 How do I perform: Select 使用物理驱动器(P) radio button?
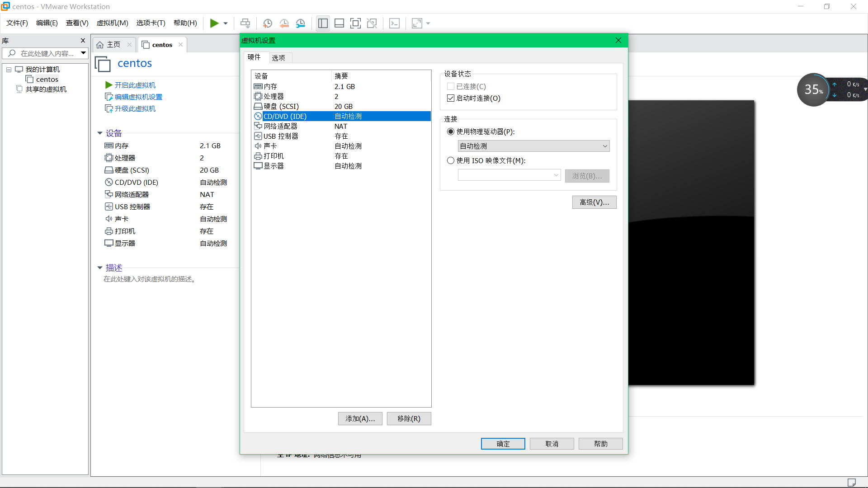tap(451, 131)
